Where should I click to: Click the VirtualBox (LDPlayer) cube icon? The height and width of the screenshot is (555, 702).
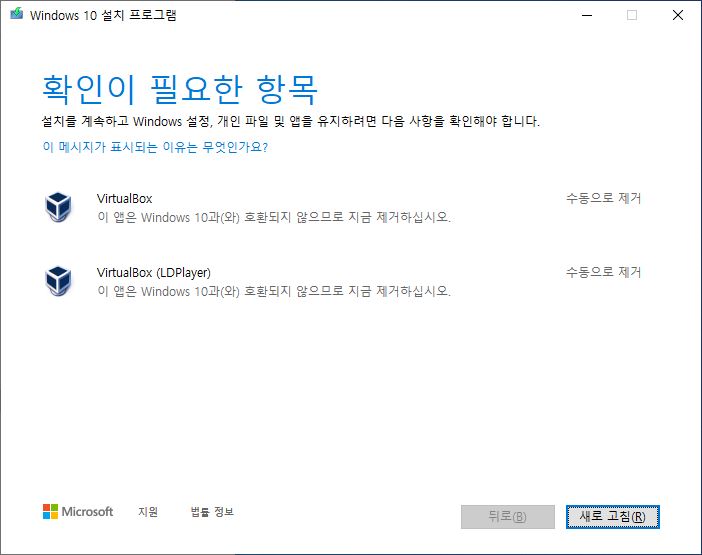(59, 281)
